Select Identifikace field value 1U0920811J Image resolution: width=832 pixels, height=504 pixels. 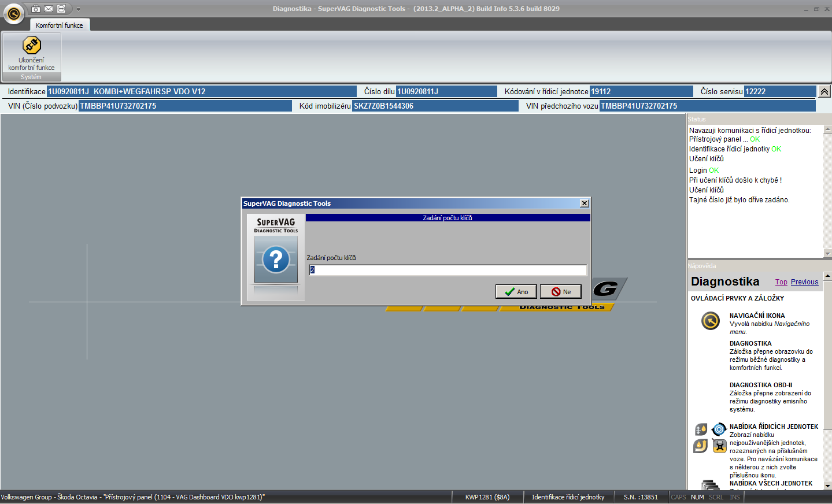pos(202,91)
